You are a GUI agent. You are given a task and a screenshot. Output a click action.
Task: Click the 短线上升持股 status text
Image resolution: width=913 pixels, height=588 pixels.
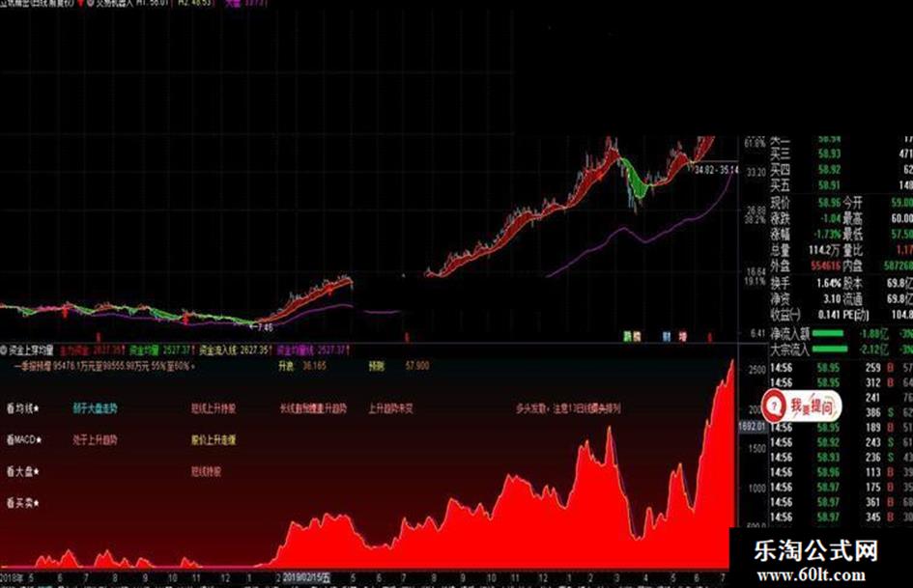click(214, 408)
